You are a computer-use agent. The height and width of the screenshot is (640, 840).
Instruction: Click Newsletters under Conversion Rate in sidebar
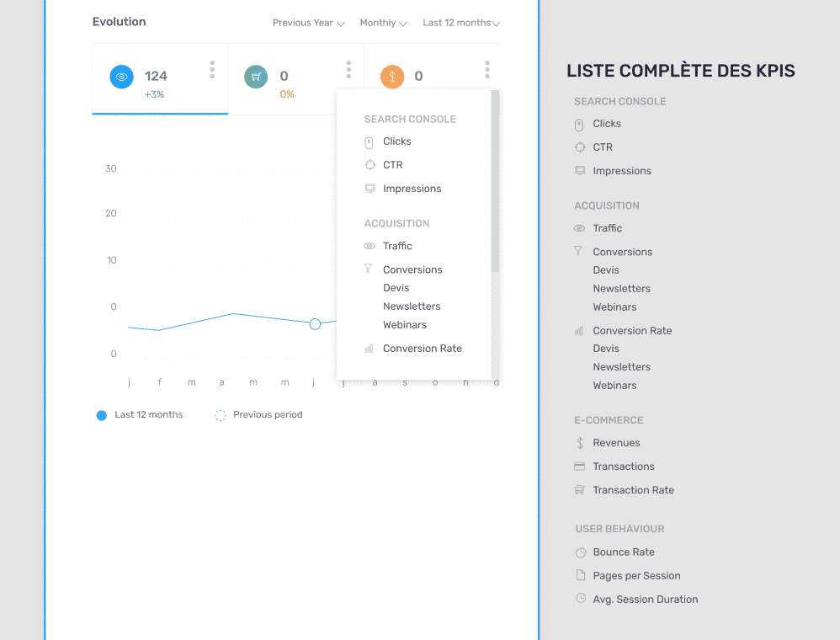(x=621, y=366)
